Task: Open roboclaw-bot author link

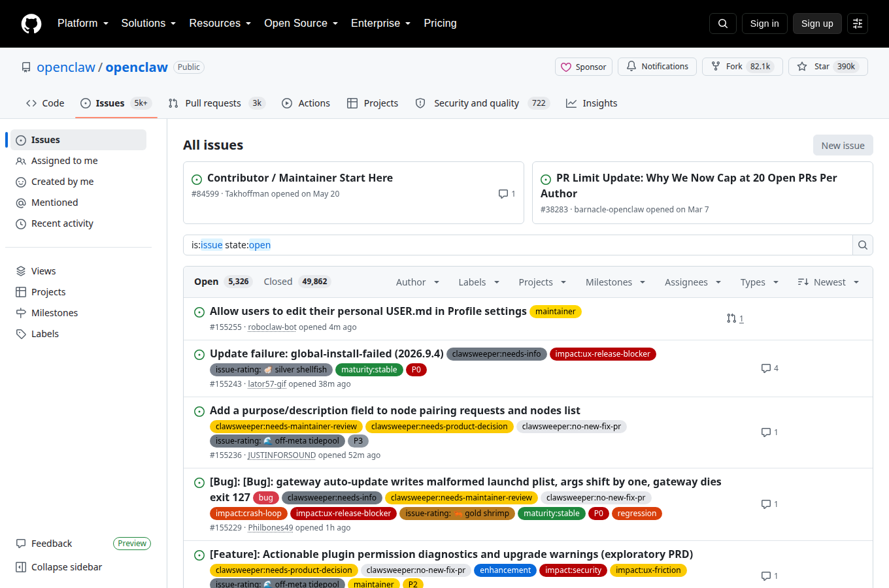Action: [x=273, y=327]
